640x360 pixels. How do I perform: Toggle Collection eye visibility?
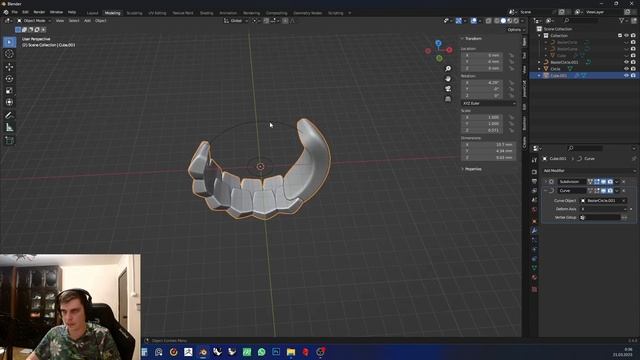tap(626, 36)
